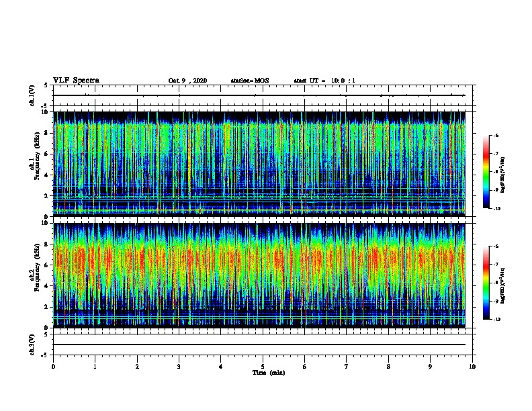Screen dimensions: 532x411
Task: Click the ch.2 spectrogram colorbar
Action: point(486,283)
